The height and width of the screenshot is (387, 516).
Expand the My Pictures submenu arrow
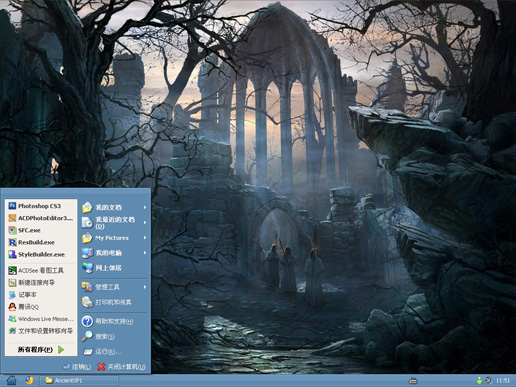145,238
